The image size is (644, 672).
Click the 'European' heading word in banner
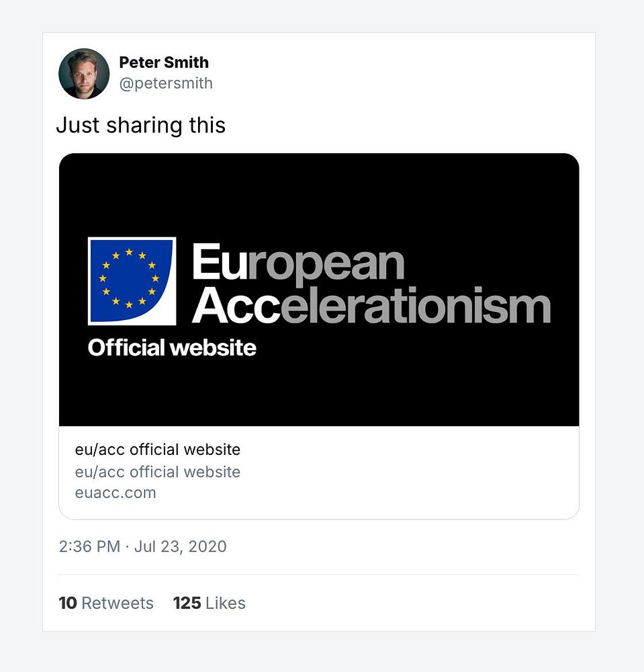coord(298,263)
